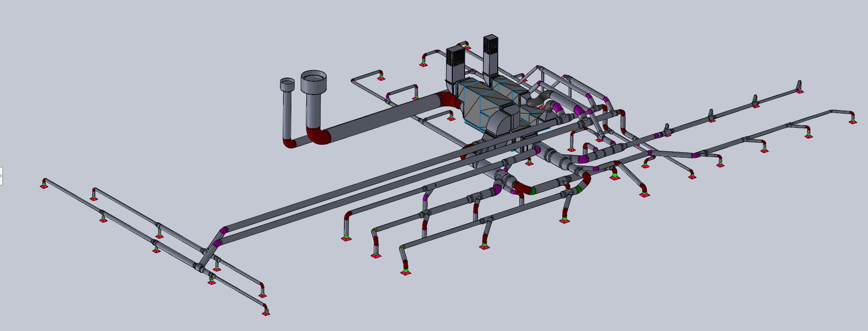Pick the right louvered rectangular roof unit
Viewport: 868px width, 331px height.
click(x=490, y=54)
